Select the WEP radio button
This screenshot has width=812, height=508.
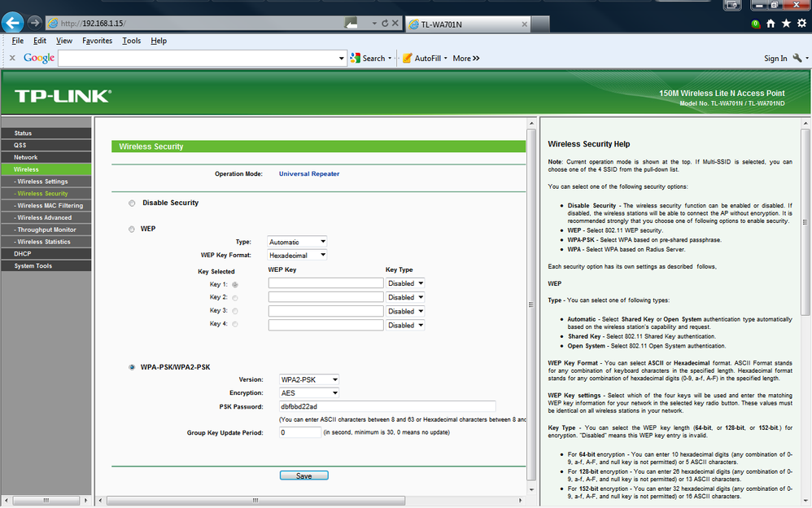132,229
